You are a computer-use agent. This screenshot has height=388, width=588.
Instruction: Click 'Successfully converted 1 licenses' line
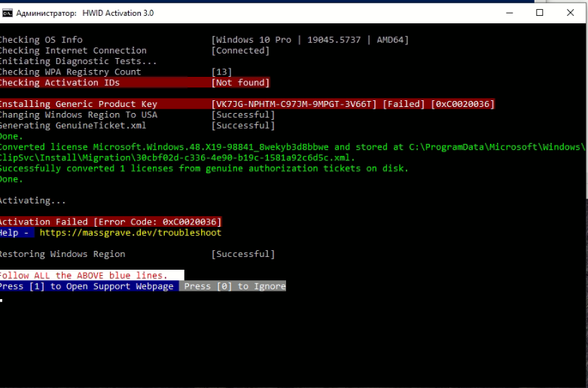click(204, 169)
